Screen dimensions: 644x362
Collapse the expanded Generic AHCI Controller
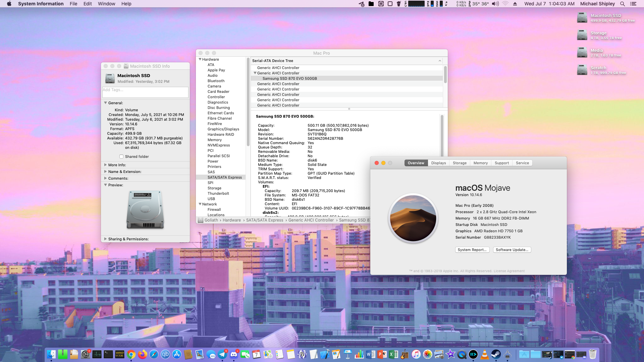255,73
